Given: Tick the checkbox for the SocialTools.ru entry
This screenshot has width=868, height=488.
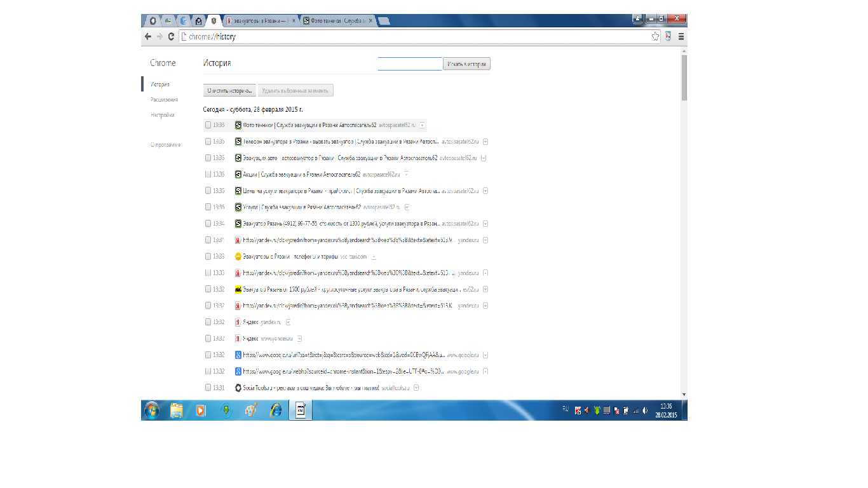Looking at the screenshot, I should tap(208, 388).
